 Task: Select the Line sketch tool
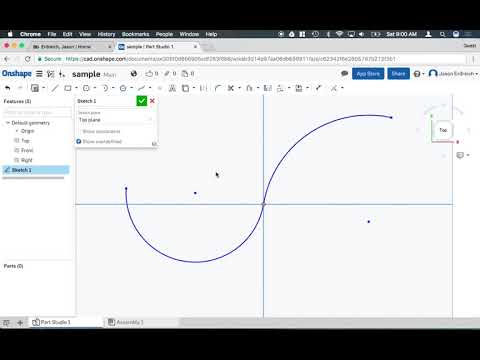55,88
